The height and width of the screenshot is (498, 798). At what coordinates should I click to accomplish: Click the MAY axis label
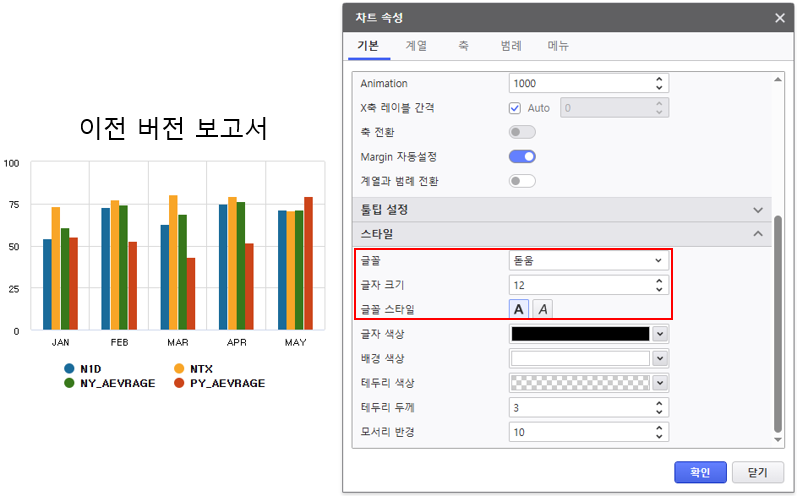(296, 342)
